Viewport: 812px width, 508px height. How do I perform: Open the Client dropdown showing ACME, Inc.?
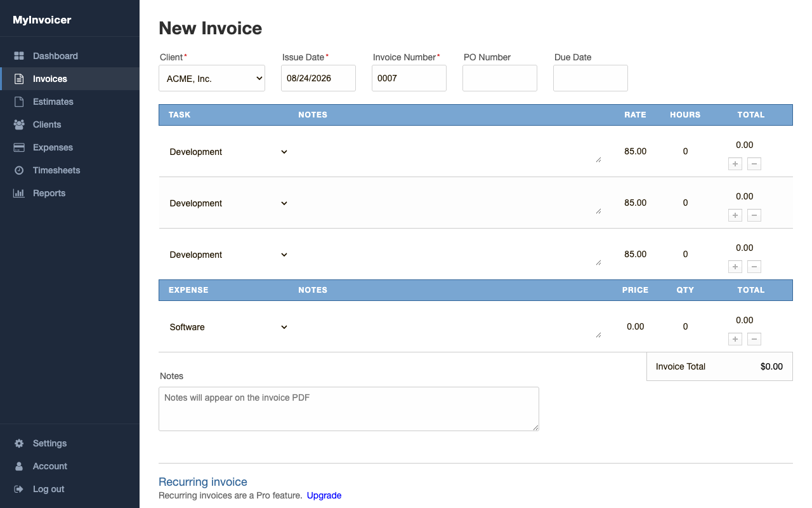pos(212,78)
